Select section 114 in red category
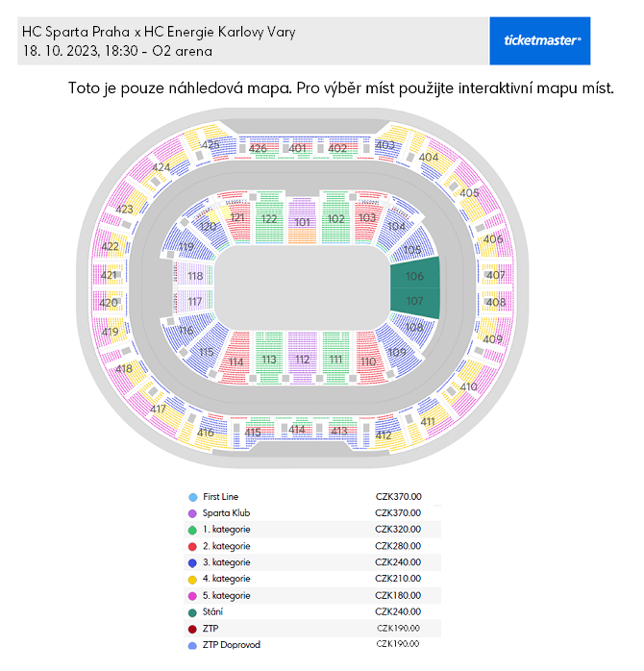 pyautogui.click(x=236, y=362)
